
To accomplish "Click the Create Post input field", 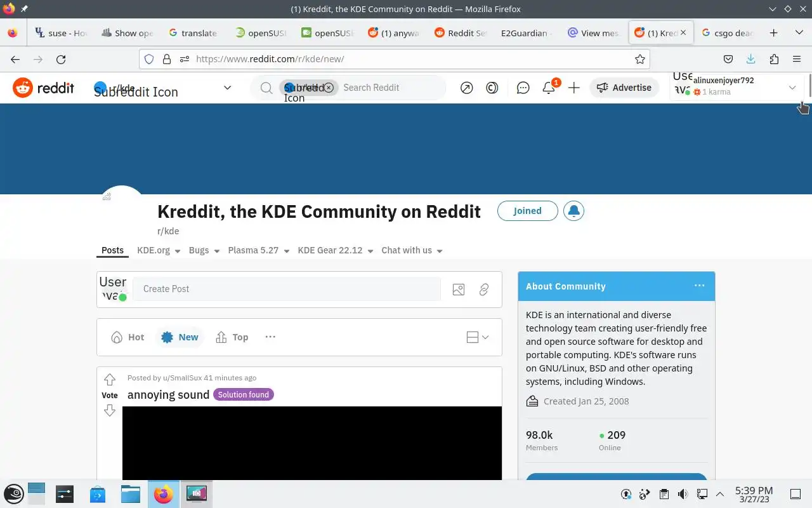I will (287, 289).
